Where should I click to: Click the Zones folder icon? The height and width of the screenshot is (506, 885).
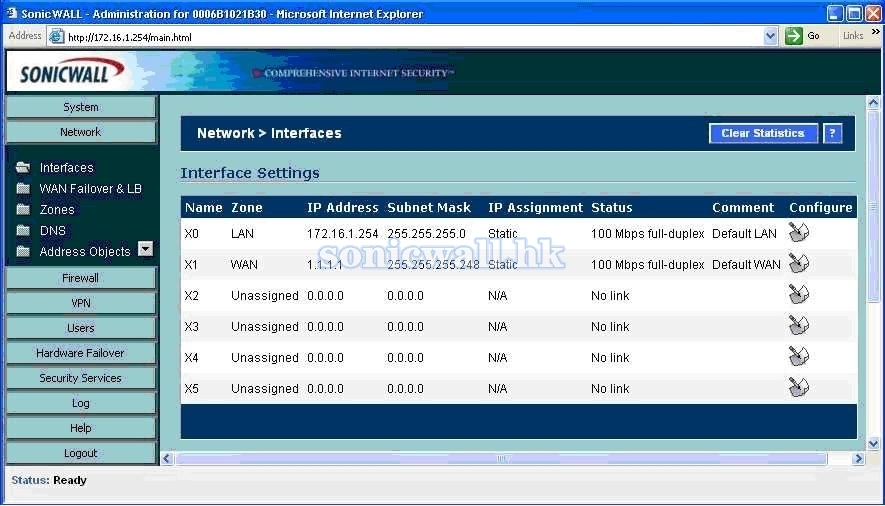point(23,209)
